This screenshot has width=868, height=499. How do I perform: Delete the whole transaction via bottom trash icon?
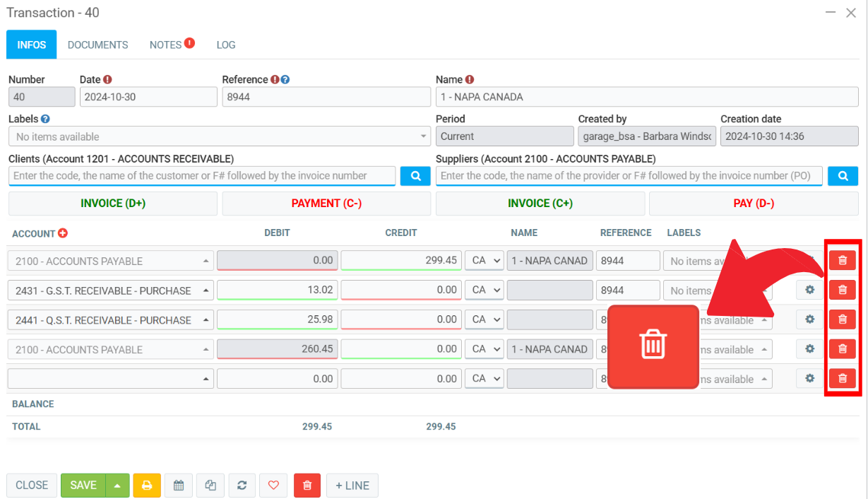[x=307, y=486]
